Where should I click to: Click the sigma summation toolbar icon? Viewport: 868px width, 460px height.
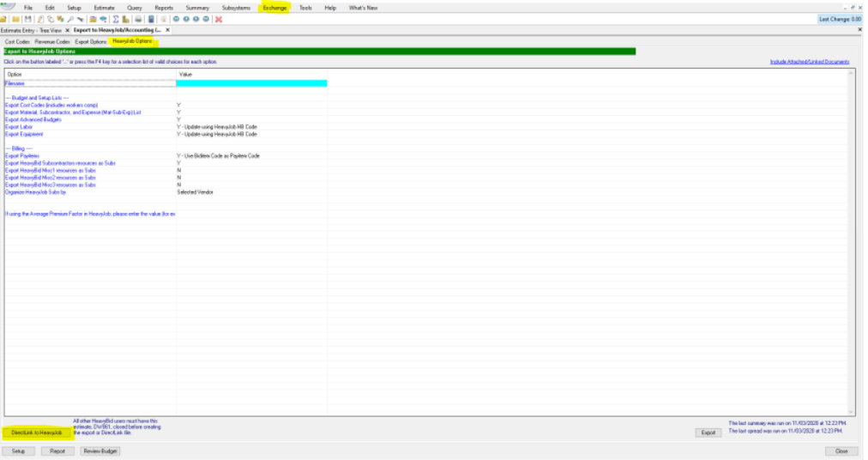pyautogui.click(x=116, y=19)
